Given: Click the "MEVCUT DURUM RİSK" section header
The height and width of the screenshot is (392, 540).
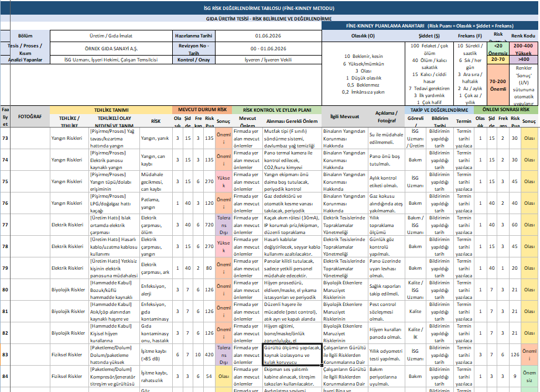Looking at the screenshot, I should coord(202,110).
